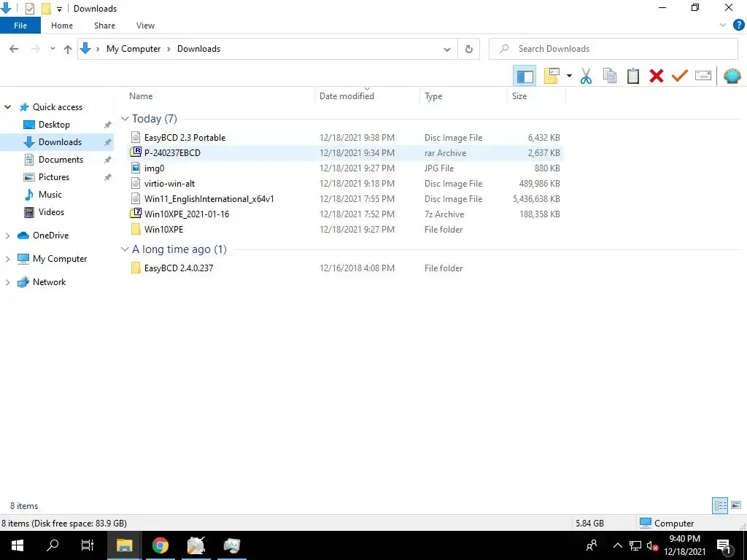The height and width of the screenshot is (560, 747).
Task: Click the scissors Cut icon
Action: pyautogui.click(x=586, y=76)
